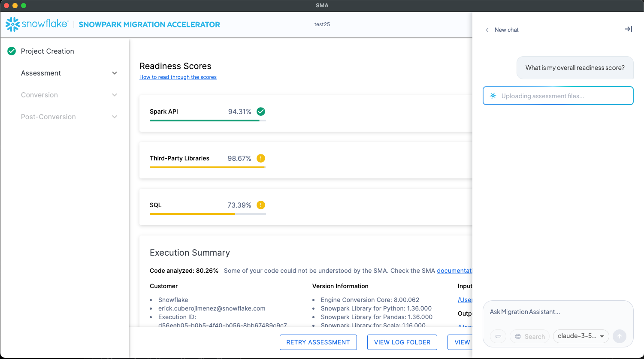Click the test25 project title
Screen dimensions: 644x359
pyautogui.click(x=322, y=24)
